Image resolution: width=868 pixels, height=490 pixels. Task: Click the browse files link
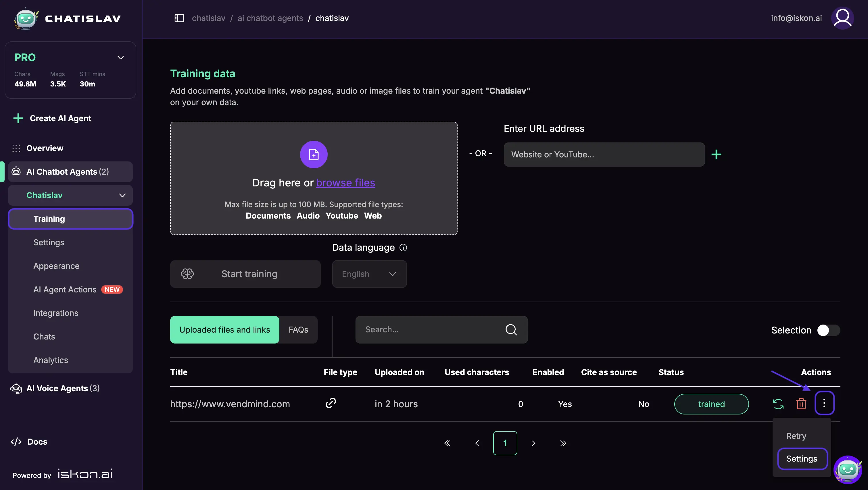pos(345,183)
